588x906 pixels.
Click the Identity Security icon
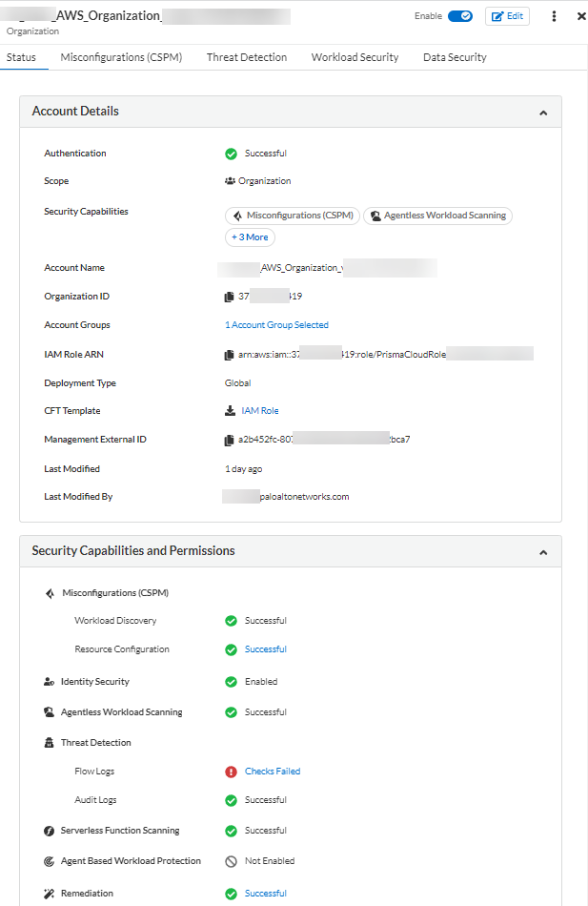pyautogui.click(x=50, y=682)
